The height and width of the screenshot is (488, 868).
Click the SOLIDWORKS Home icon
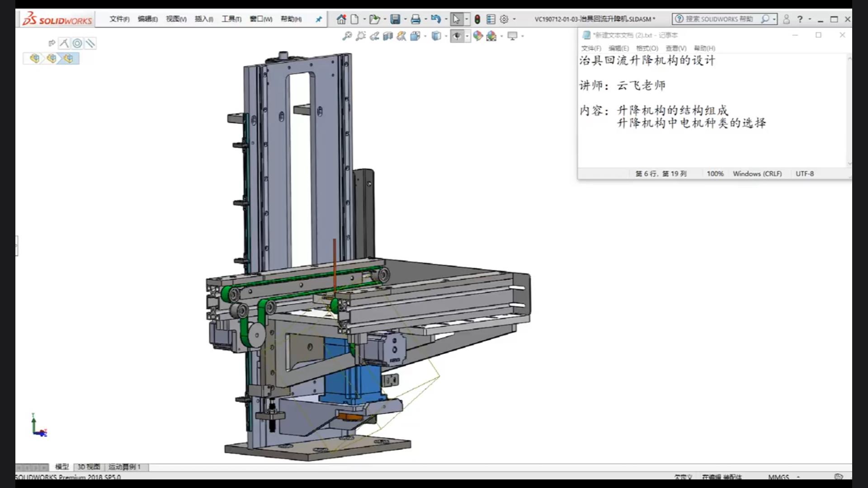coord(341,19)
